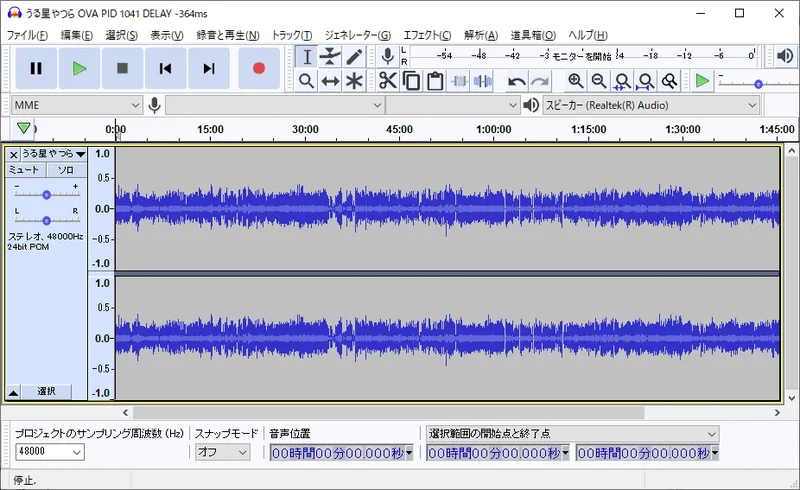The height and width of the screenshot is (490, 800).
Task: Skip to start of the track
Action: pyautogui.click(x=165, y=68)
